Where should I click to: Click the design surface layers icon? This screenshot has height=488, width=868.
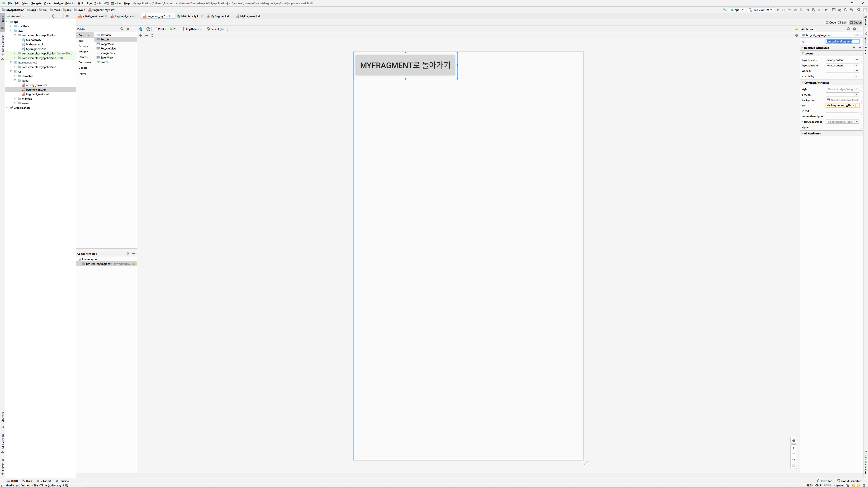141,29
